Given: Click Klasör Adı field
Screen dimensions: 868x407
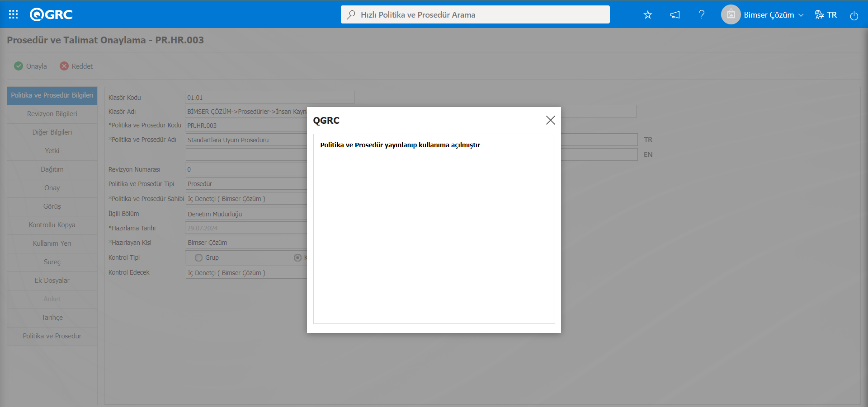Looking at the screenshot, I should [x=246, y=111].
